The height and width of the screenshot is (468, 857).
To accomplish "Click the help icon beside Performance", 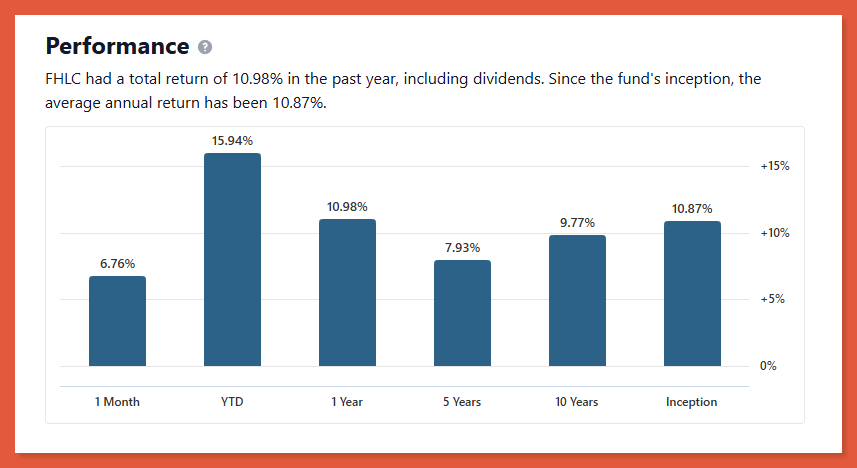I will (x=205, y=47).
